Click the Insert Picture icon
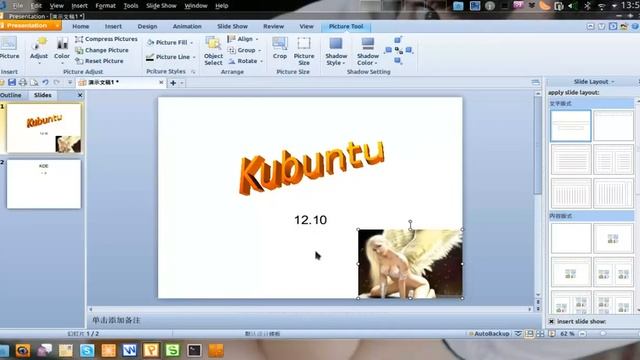Screen dimensions: 640x360 [x=9, y=48]
